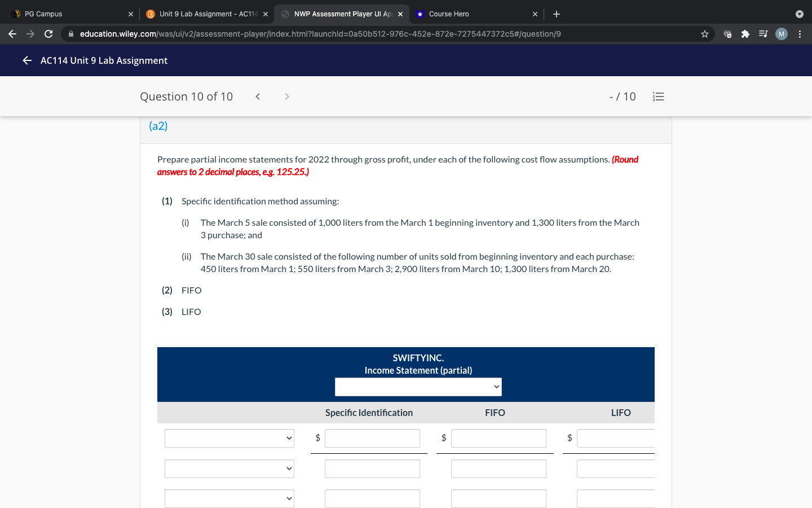Image resolution: width=812 pixels, height=508 pixels.
Task: Click the next question chevron
Action: (286, 97)
